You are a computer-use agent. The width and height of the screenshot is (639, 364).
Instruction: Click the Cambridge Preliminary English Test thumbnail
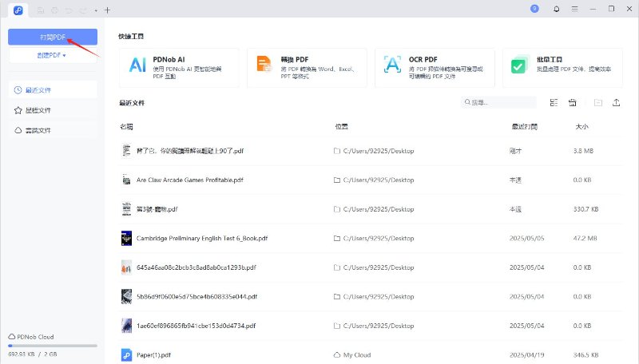126,238
